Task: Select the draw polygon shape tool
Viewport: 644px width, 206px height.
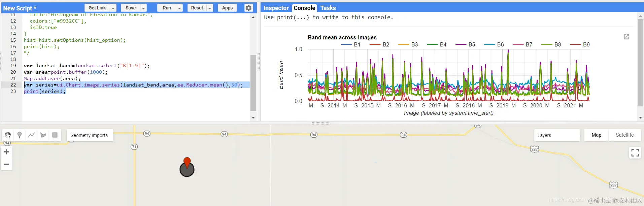Action: click(43, 135)
